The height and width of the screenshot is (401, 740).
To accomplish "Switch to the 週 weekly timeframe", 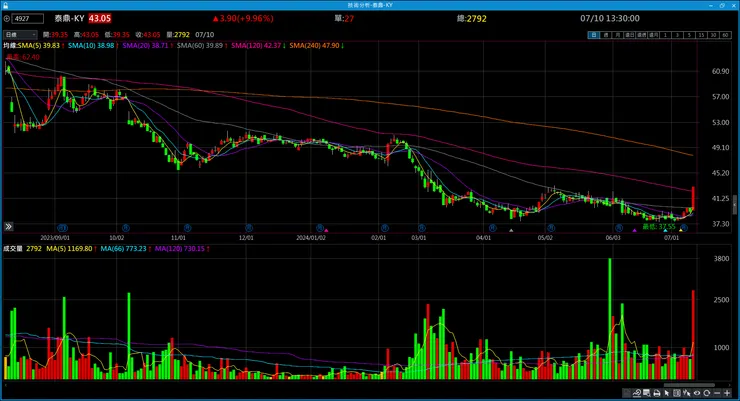I will point(606,35).
